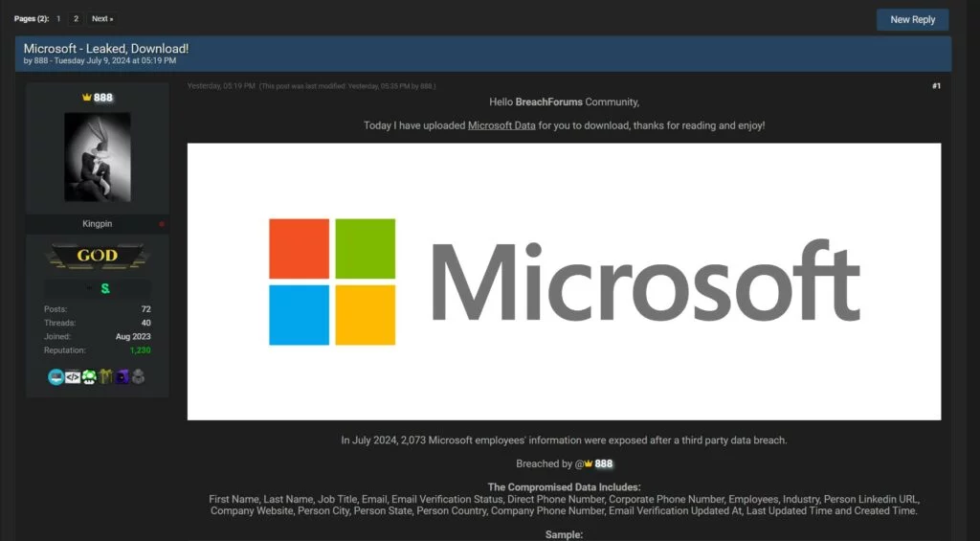Screen dimensions: 980x541
Task: Go to page 2 of the thread
Action: coord(77,18)
